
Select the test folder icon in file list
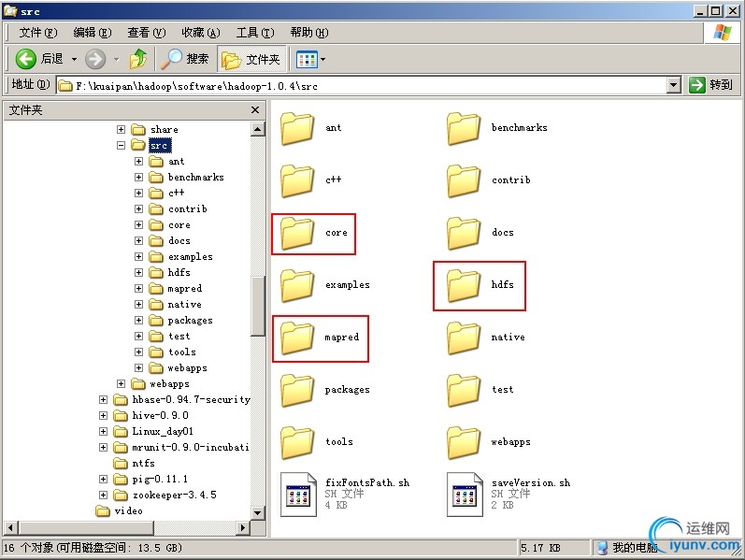coord(464,390)
